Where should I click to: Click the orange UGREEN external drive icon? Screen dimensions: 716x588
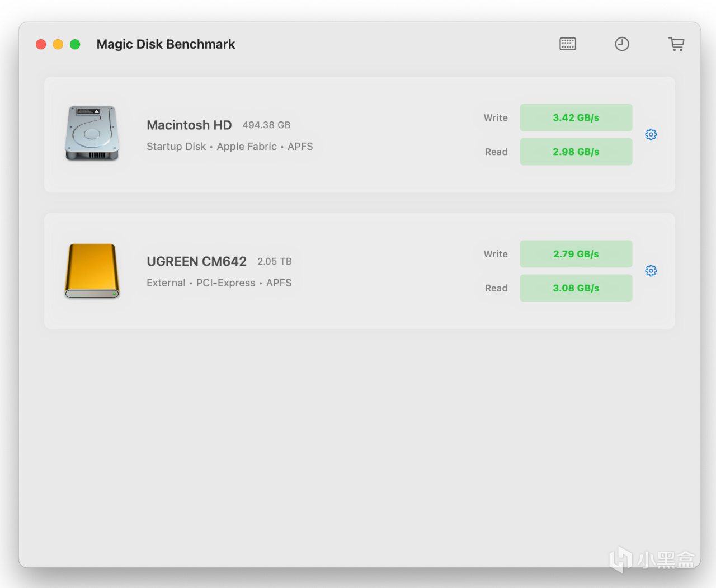coord(92,271)
